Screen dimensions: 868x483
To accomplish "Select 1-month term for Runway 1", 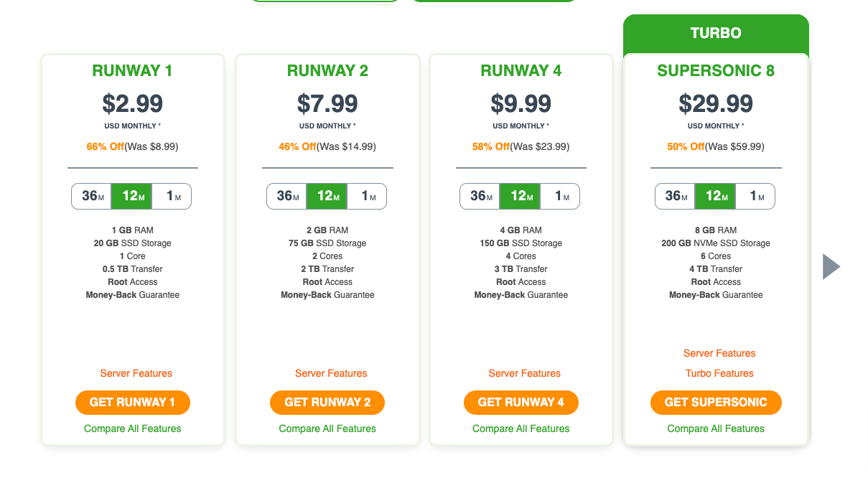I will coord(172,196).
